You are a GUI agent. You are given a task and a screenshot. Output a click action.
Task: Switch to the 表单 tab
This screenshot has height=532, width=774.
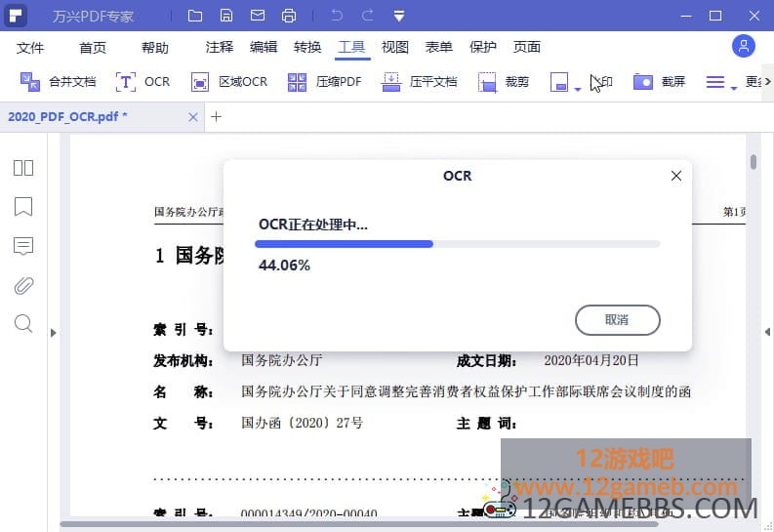[439, 47]
